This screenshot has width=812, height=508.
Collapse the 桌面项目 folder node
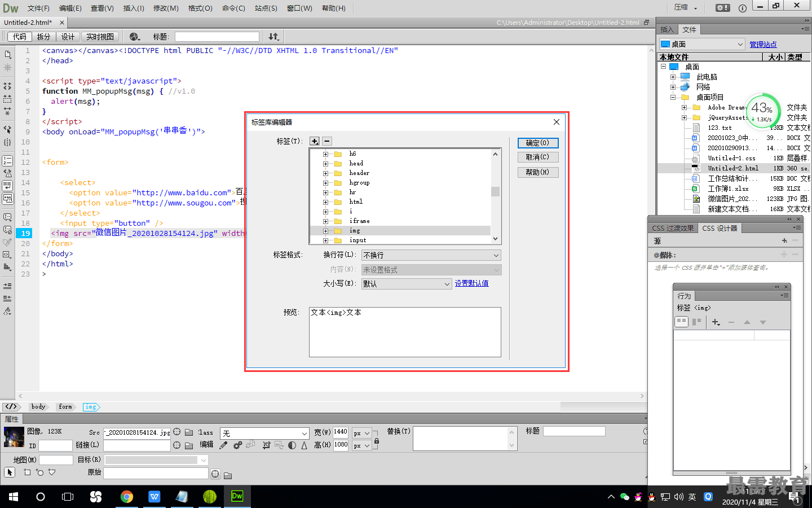(673, 97)
